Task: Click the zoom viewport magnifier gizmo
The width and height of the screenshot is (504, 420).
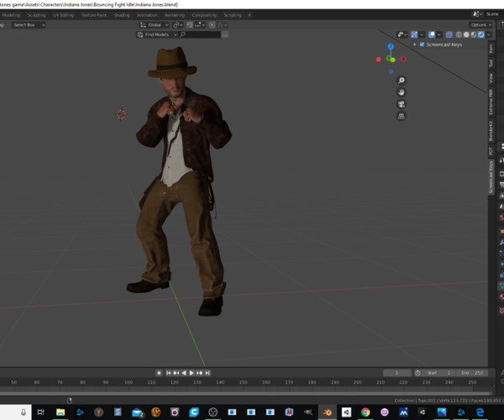Action: (402, 81)
